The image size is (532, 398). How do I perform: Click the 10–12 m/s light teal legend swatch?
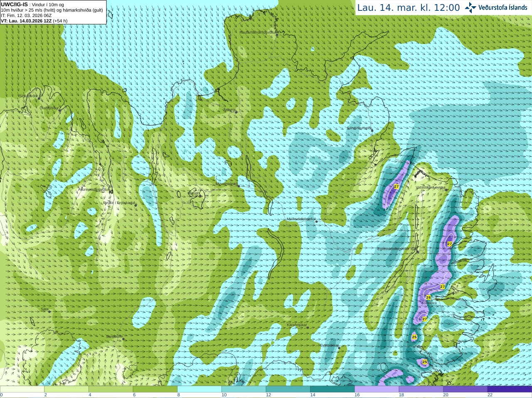click(244, 389)
